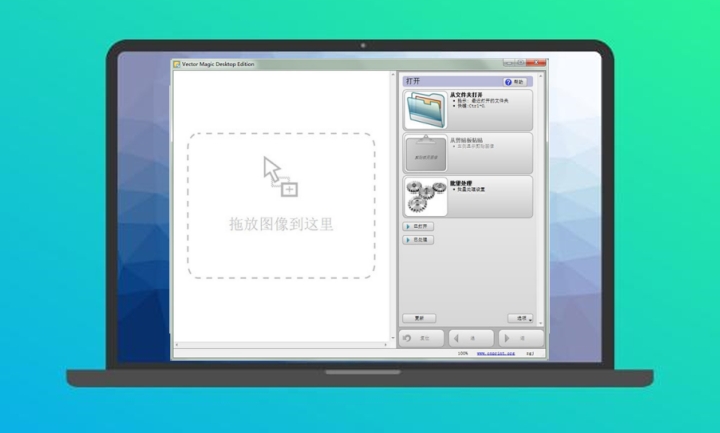The height and width of the screenshot is (433, 720).
Task: Open the options dropdown at bottom right
Action: [x=520, y=318]
